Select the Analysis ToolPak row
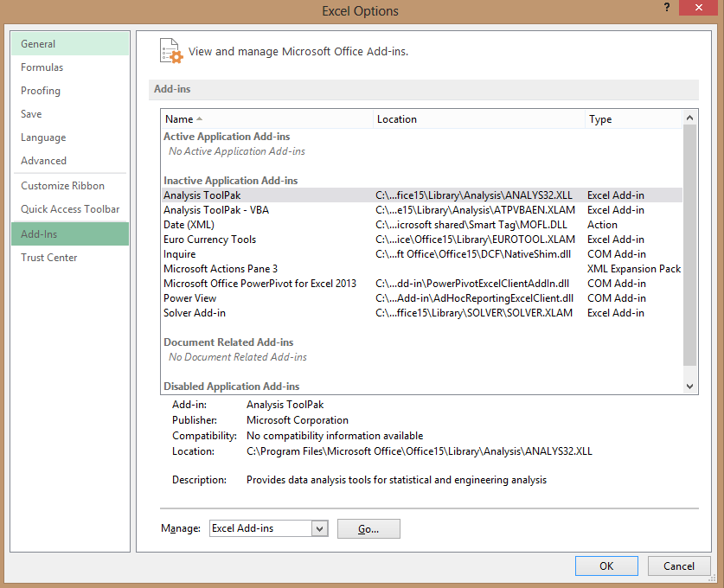 [421, 195]
